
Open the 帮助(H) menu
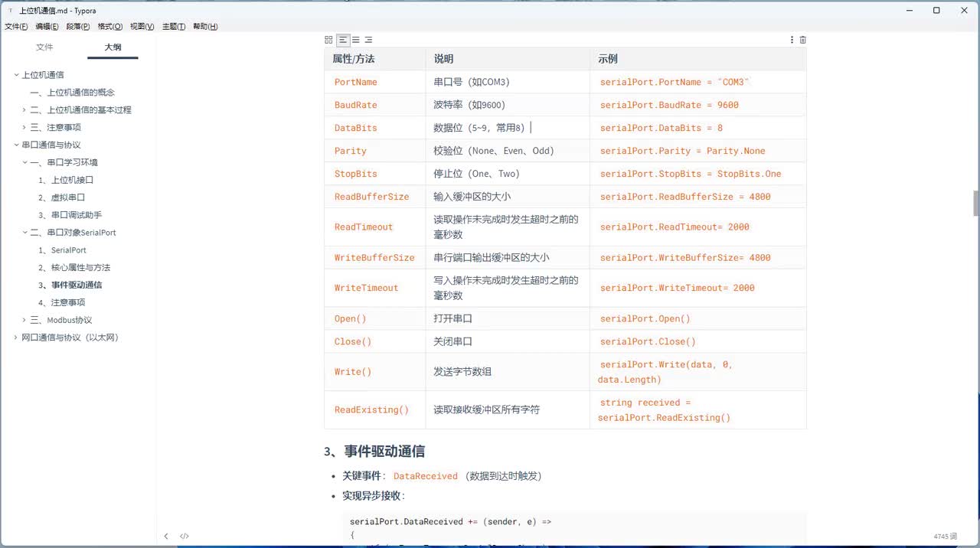coord(205,27)
